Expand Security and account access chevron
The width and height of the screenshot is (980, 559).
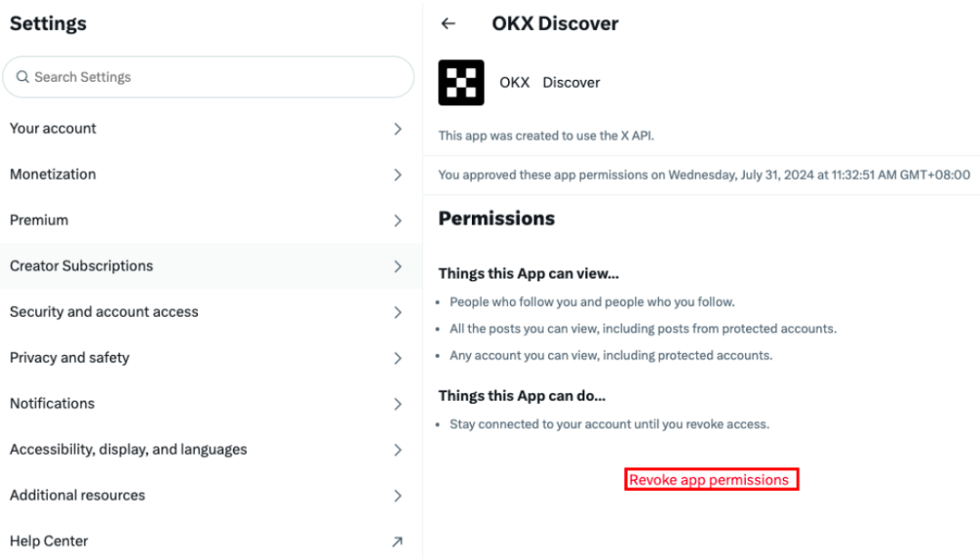tap(397, 312)
